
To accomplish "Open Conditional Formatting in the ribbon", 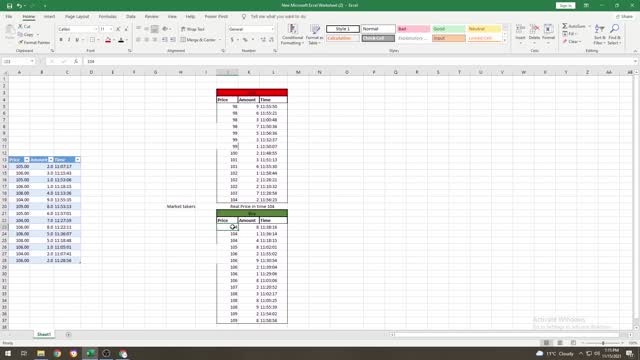I will [x=292, y=34].
